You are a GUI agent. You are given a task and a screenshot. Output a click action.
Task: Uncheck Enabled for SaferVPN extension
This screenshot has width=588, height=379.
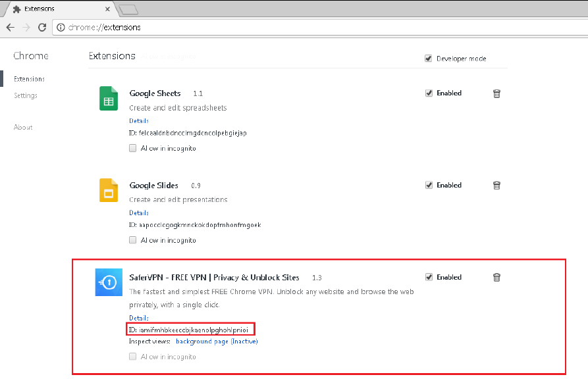click(429, 277)
